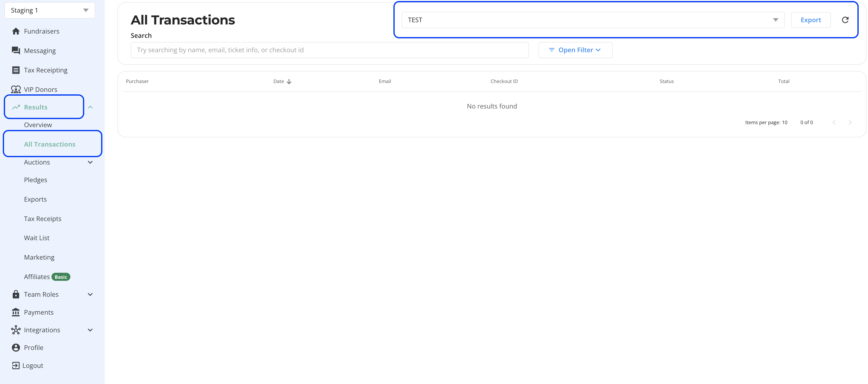
Task: Focus the transaction search input field
Action: (x=330, y=50)
